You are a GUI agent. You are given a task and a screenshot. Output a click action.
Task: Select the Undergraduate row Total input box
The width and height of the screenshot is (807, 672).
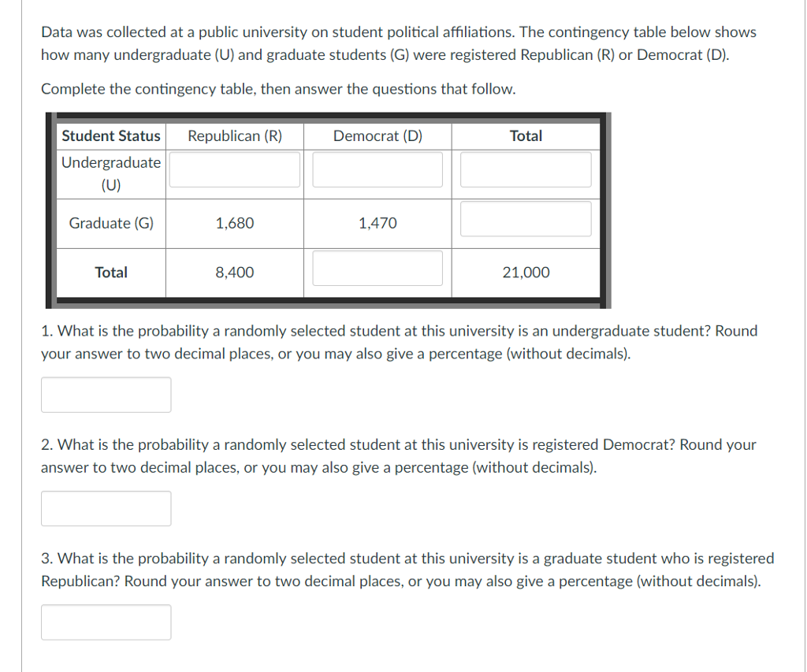click(x=526, y=169)
